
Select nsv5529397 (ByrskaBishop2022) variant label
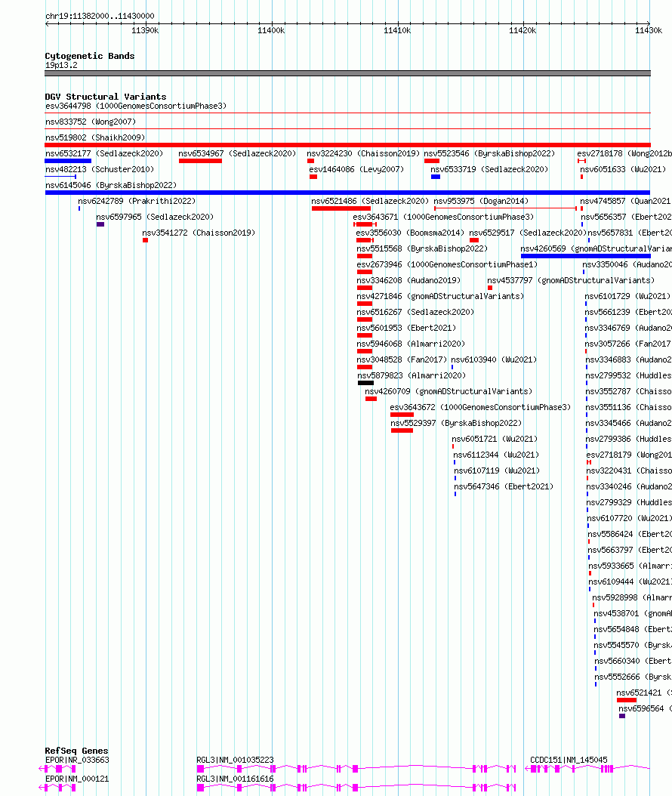pyautogui.click(x=456, y=424)
